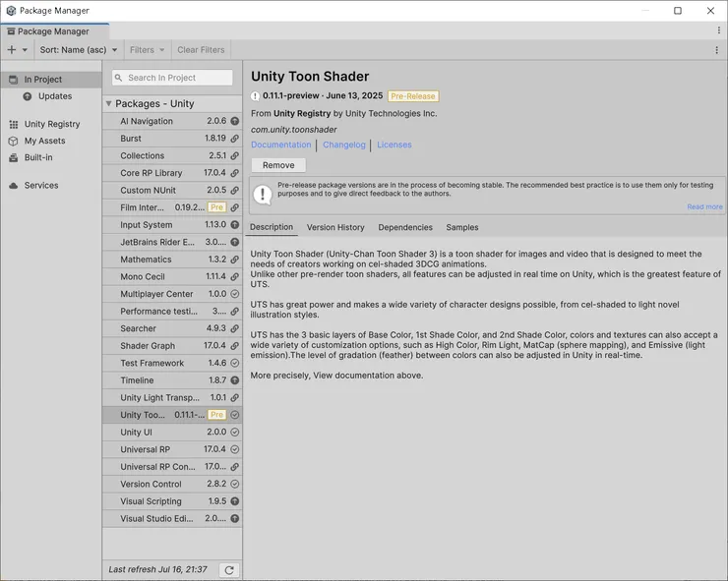Select the Shader Graph package row
This screenshot has height=581, width=728.
point(172,346)
